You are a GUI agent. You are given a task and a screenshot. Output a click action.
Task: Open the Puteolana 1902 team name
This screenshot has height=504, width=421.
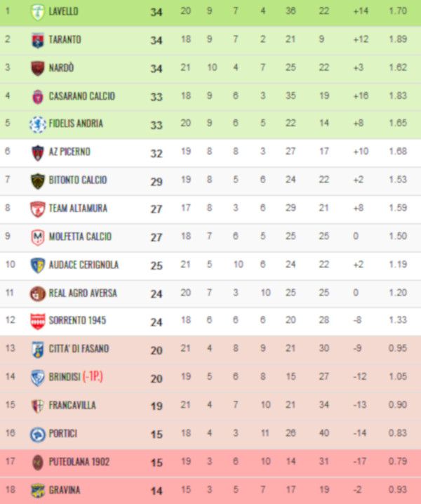coord(79,462)
